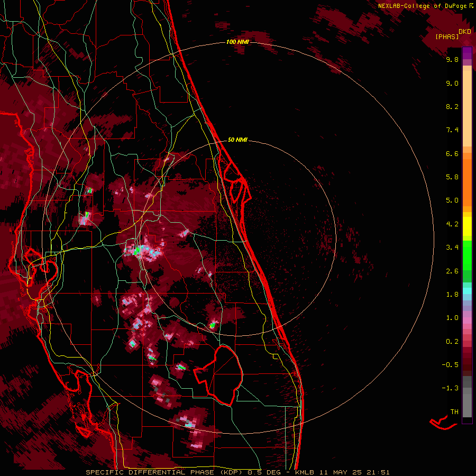Pick the cyan segment of the color bar
476x476 pixels.
pyautogui.click(x=467, y=291)
